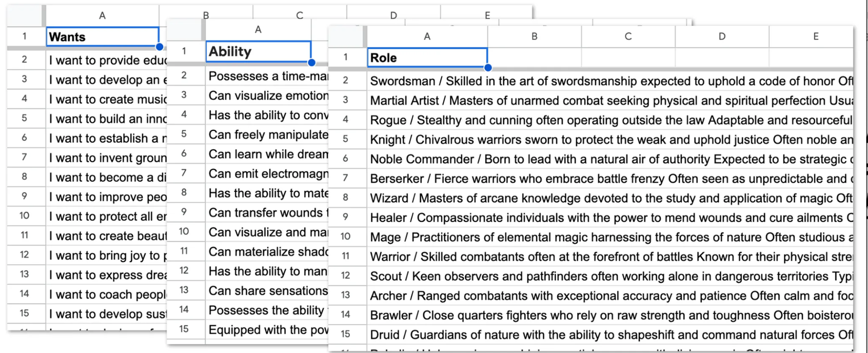Click the Swordsman role cell
The image size is (868, 353).
[x=610, y=81]
